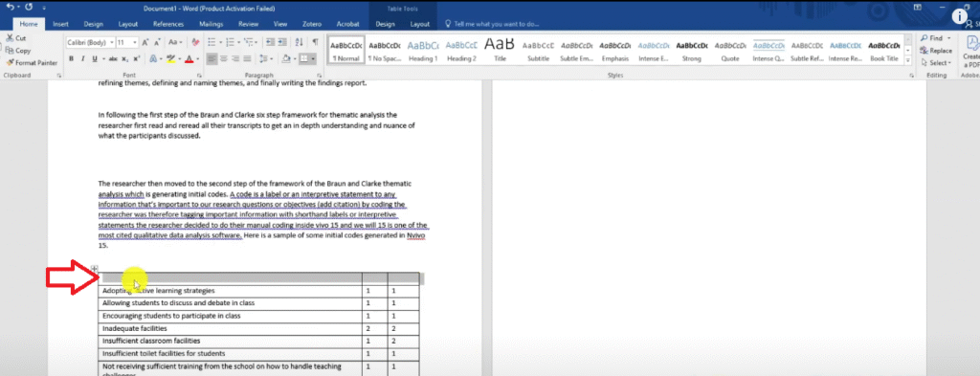Toggle subscript formatting

point(125,58)
